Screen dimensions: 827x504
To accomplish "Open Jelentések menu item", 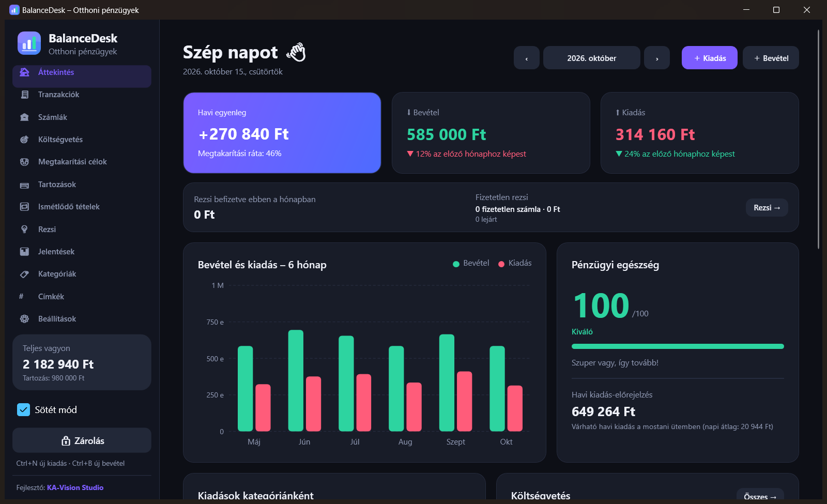I will coord(82,252).
